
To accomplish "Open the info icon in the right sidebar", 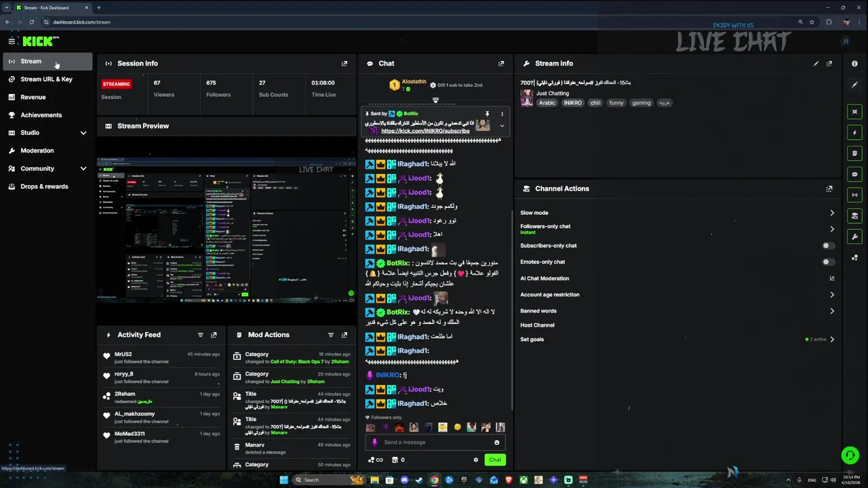I will [854, 64].
